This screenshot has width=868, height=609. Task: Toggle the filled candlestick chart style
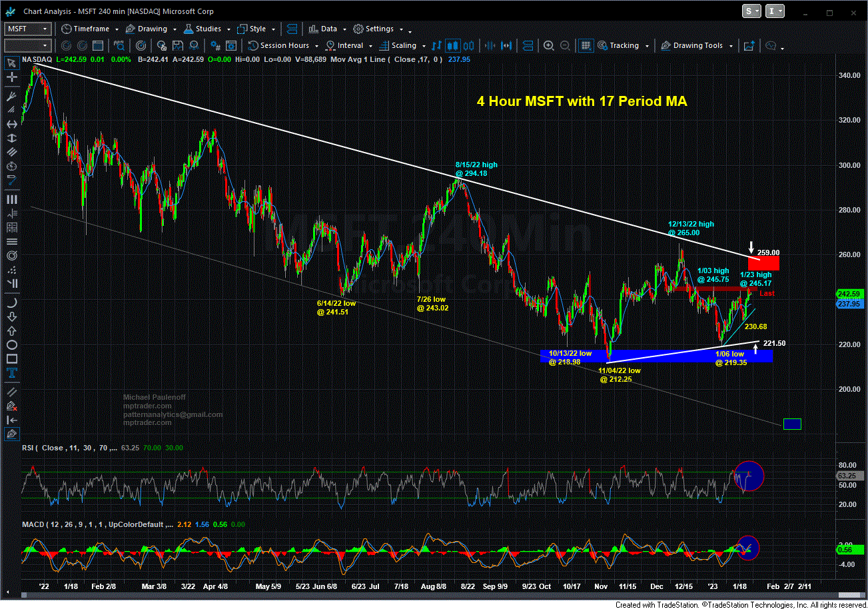click(453, 45)
